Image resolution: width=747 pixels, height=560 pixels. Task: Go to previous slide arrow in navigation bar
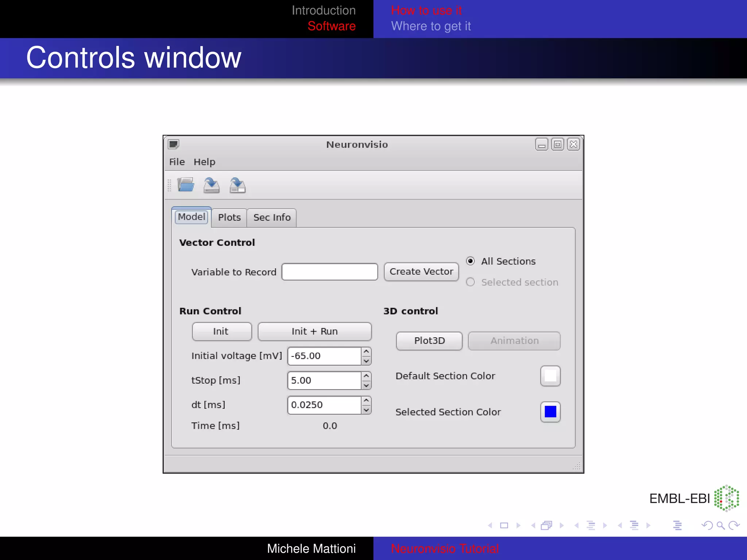tap(490, 525)
